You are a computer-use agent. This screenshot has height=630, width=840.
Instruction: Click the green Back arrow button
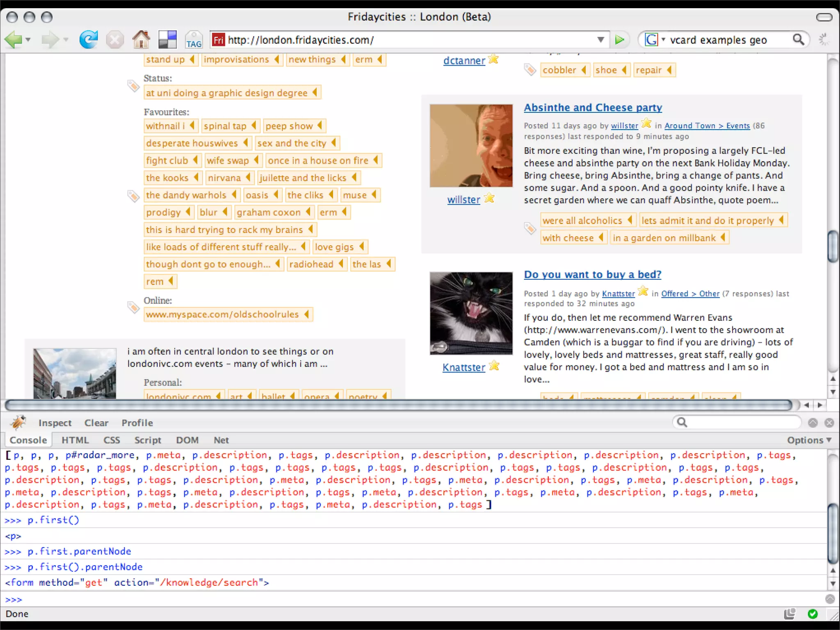coord(13,40)
